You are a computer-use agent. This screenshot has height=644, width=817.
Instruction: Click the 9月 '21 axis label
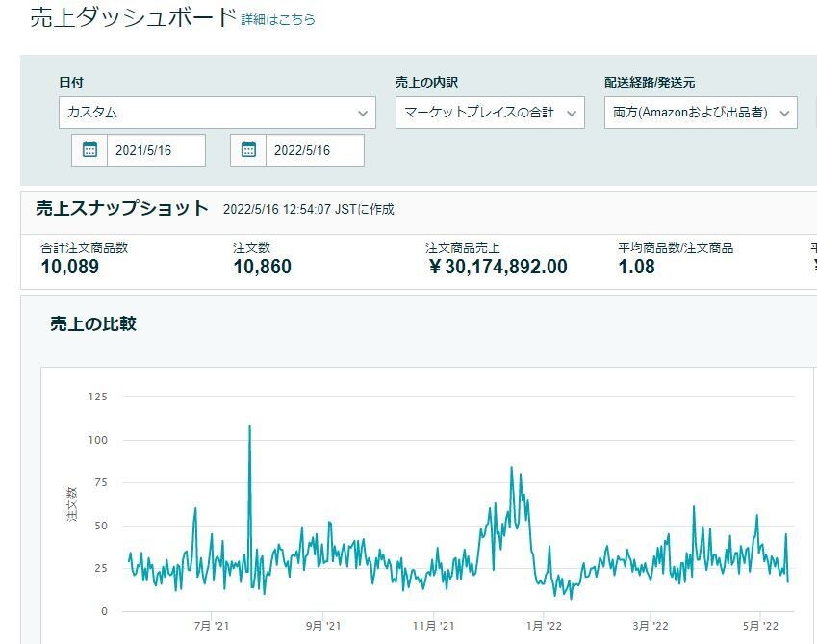323,626
